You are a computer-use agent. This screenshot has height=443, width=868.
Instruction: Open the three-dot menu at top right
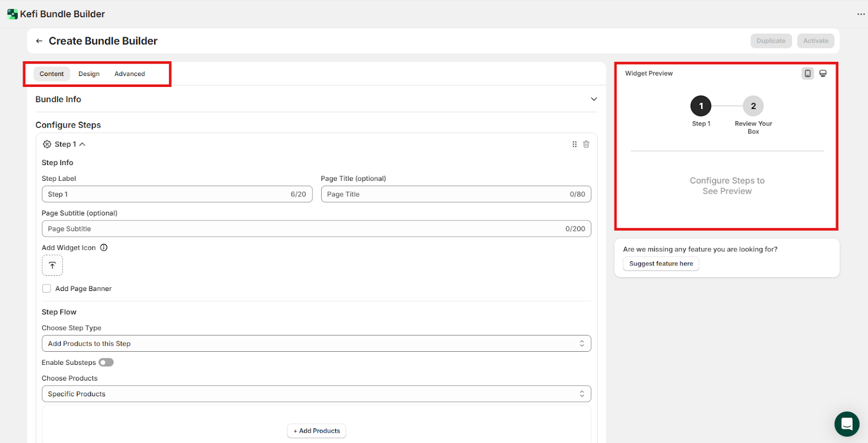[x=860, y=14]
